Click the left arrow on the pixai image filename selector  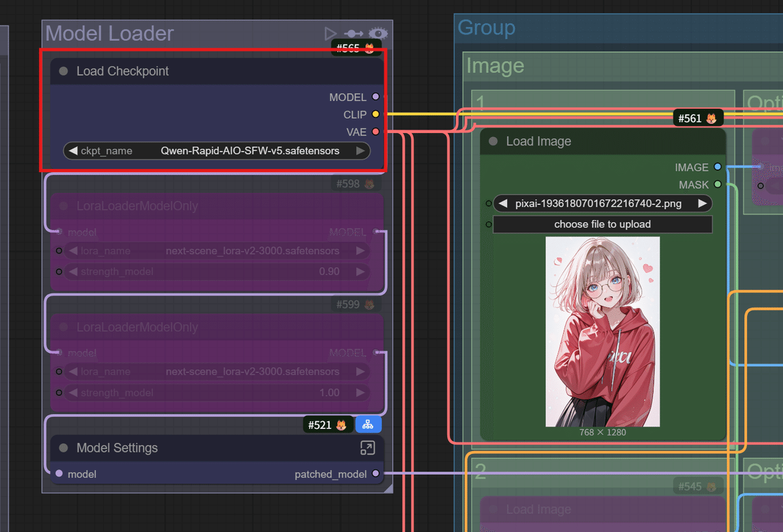point(502,203)
